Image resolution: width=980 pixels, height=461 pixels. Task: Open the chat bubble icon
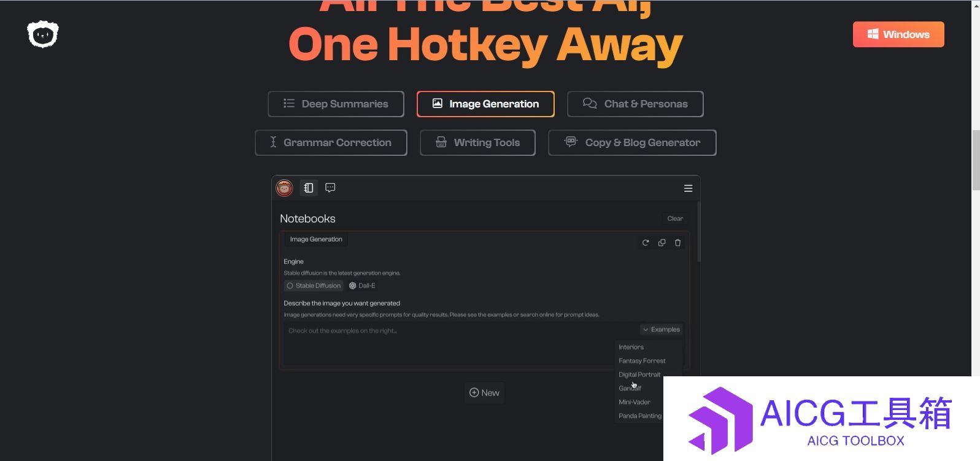(330, 188)
